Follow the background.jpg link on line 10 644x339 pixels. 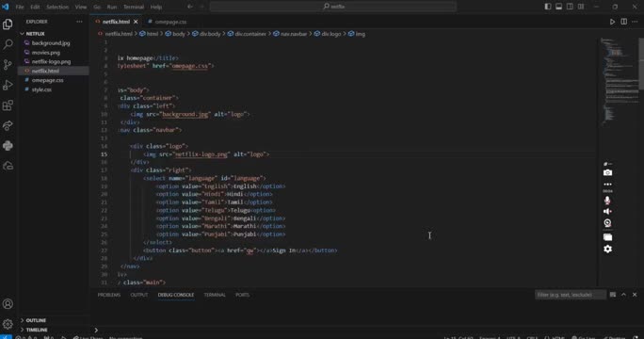tap(185, 114)
